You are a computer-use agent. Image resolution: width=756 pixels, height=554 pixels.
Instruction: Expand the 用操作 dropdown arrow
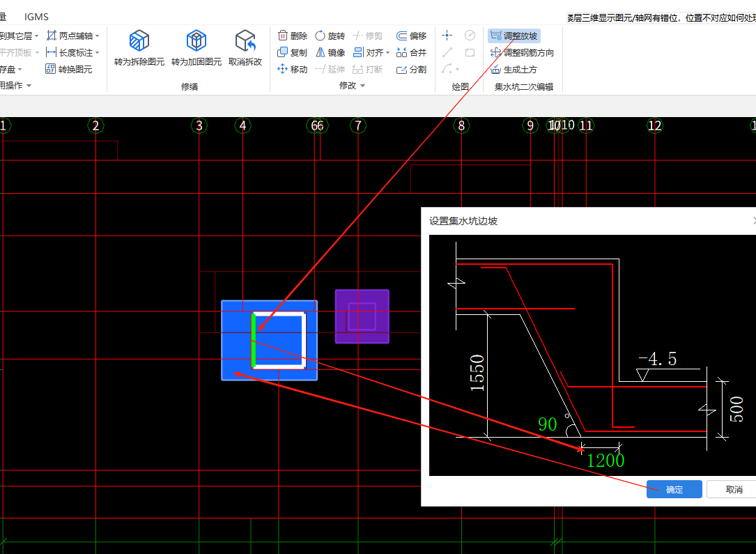pyautogui.click(x=29, y=86)
